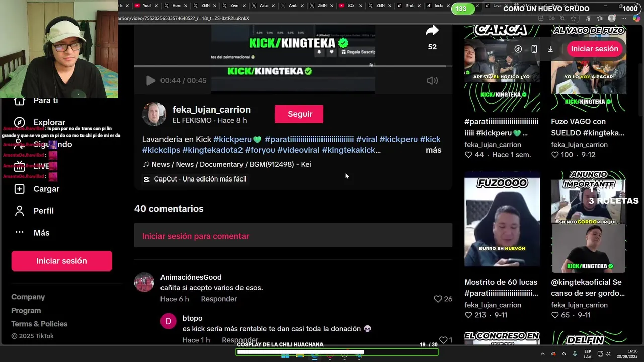Like the AnimaciónesGood comment heart
644x362 pixels.
(x=437, y=299)
